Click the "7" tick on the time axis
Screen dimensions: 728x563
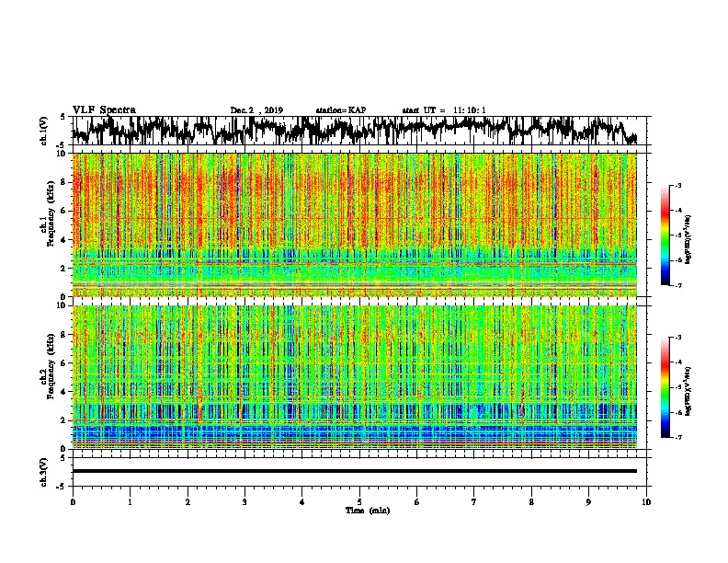[x=474, y=502]
